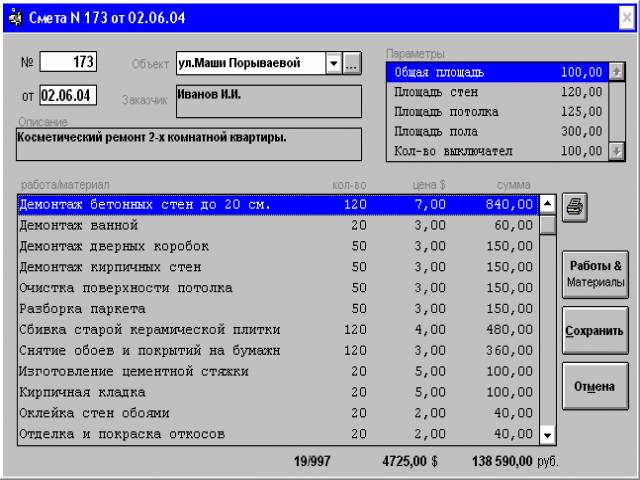Click the date field 02.06.04

point(68,96)
